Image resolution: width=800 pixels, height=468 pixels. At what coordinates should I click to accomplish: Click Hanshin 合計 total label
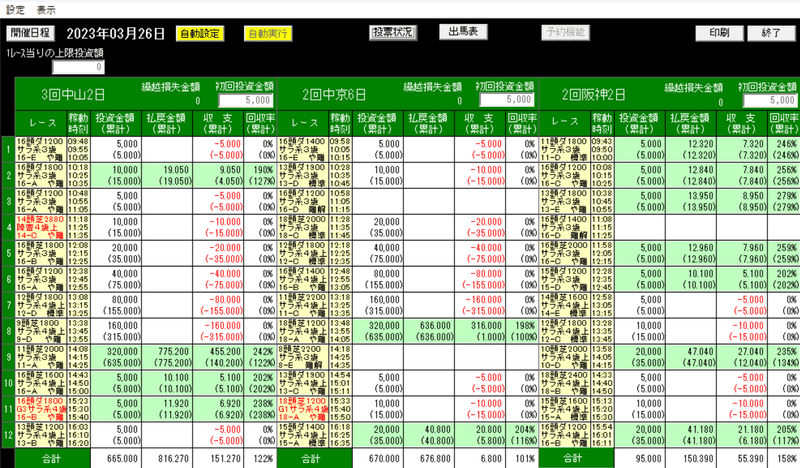click(577, 459)
